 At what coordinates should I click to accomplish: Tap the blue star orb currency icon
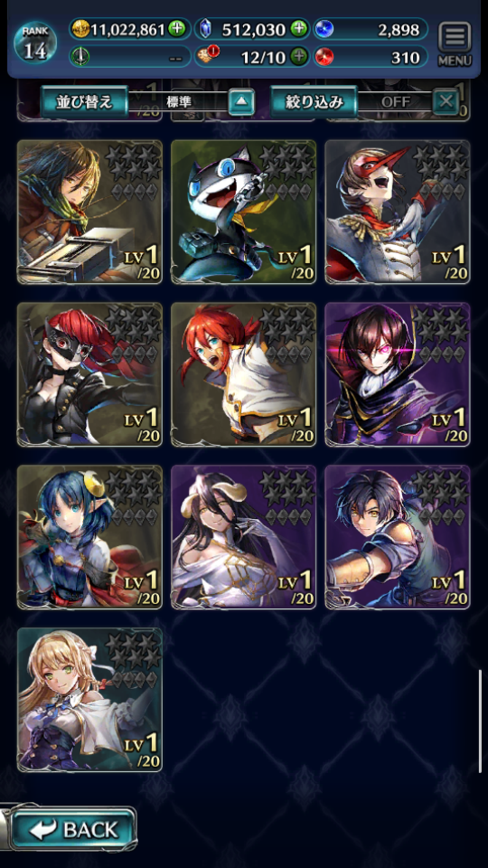coord(325,29)
